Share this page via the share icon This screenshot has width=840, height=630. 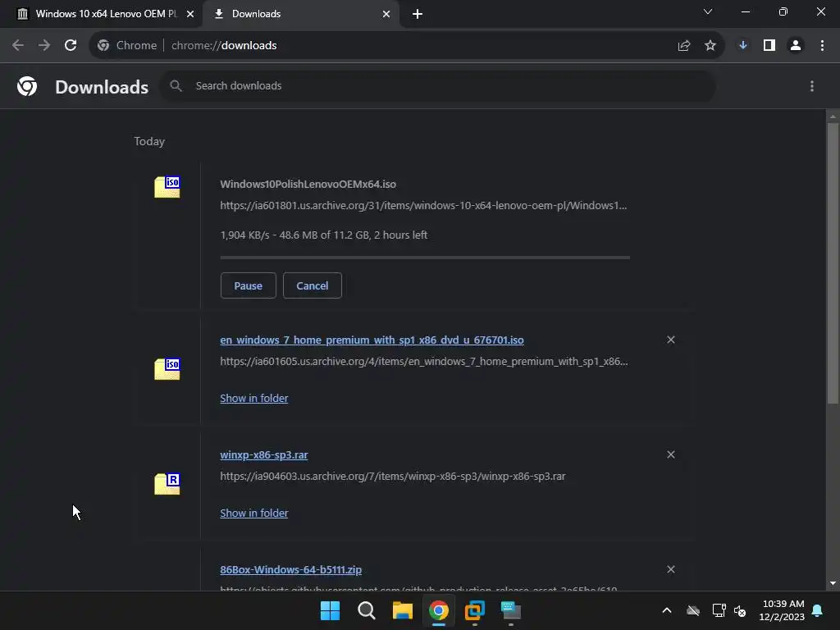pos(683,46)
